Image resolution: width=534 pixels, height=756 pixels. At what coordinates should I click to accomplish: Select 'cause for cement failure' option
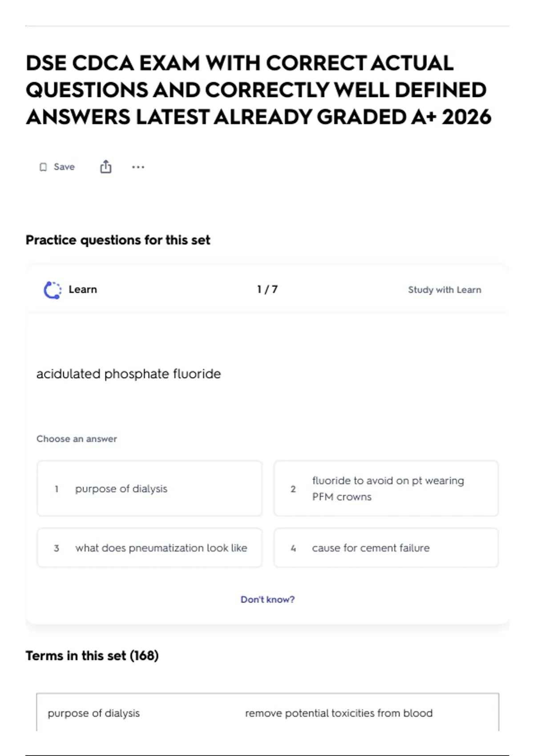coord(386,548)
